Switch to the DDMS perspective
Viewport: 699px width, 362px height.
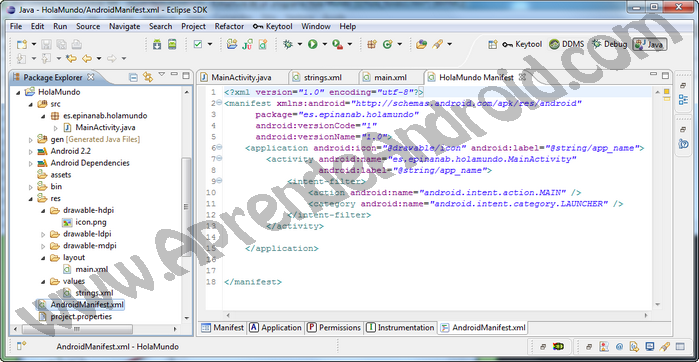point(567,44)
